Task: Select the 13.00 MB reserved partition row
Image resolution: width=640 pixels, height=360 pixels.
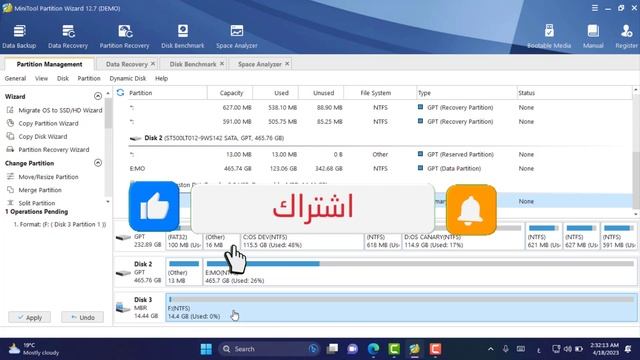Action: pos(373,154)
